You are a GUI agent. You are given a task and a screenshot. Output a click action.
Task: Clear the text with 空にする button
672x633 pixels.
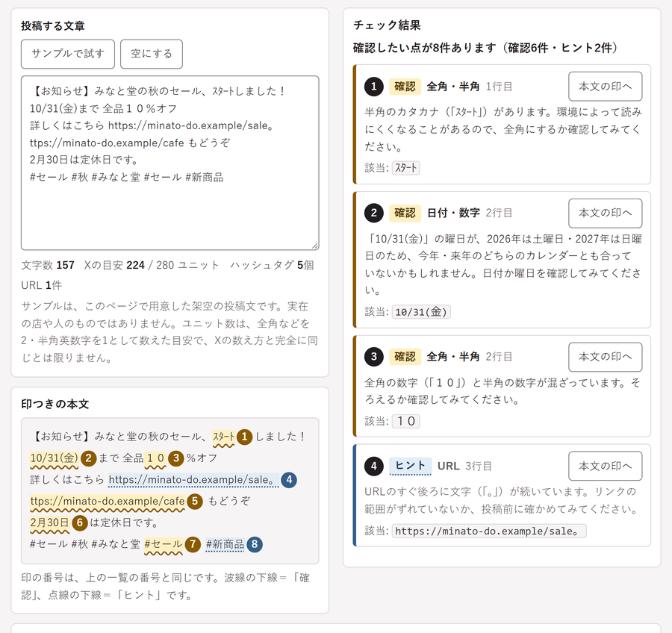(x=152, y=54)
